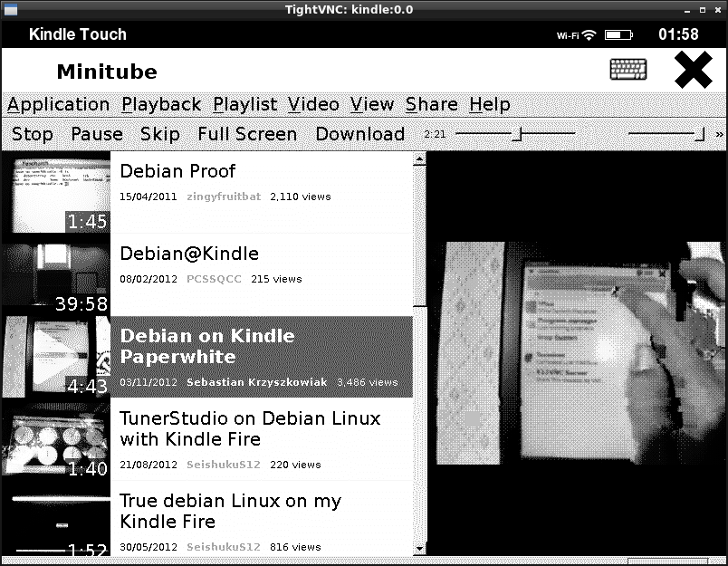Skip to the next video
Viewport: 728px width, 566px height.
point(160,134)
